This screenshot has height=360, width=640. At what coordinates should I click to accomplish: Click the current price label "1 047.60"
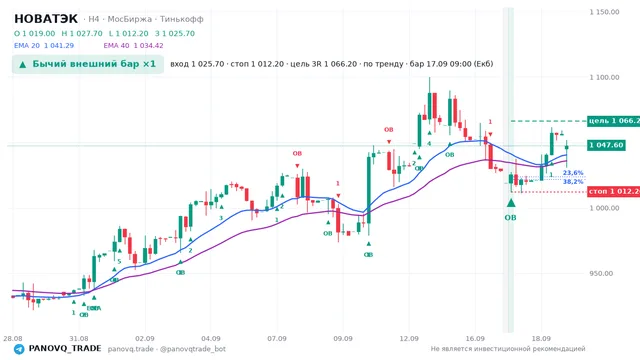pos(606,145)
